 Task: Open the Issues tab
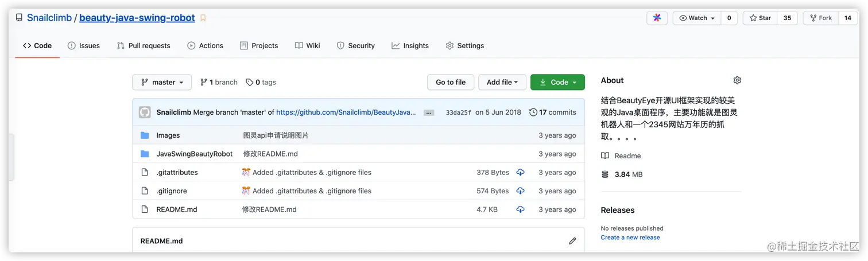[x=84, y=45]
